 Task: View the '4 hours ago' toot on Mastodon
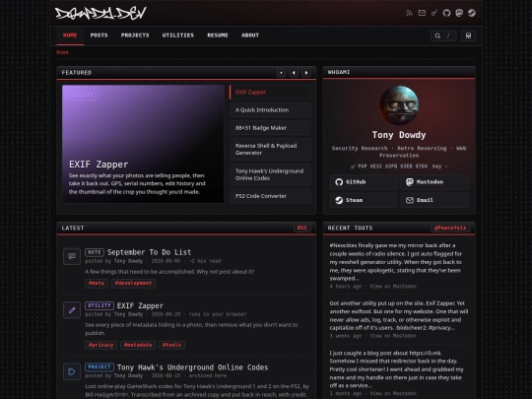[x=393, y=287]
